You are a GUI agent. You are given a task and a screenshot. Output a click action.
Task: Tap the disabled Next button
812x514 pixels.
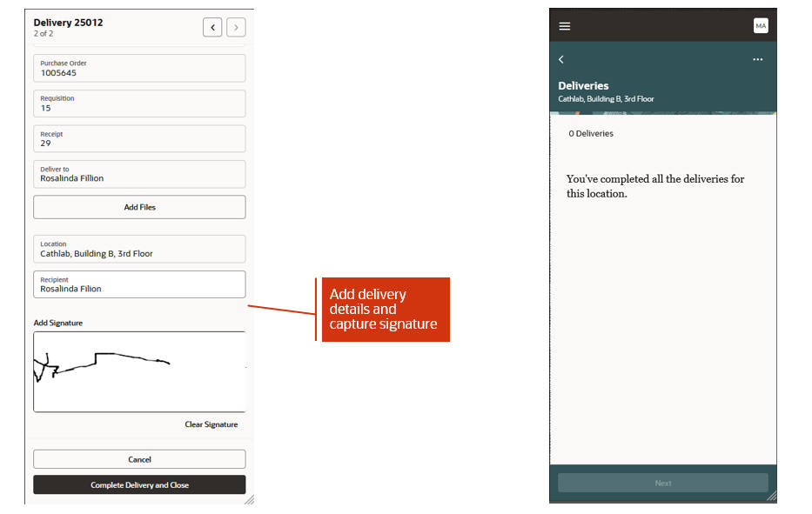(663, 483)
